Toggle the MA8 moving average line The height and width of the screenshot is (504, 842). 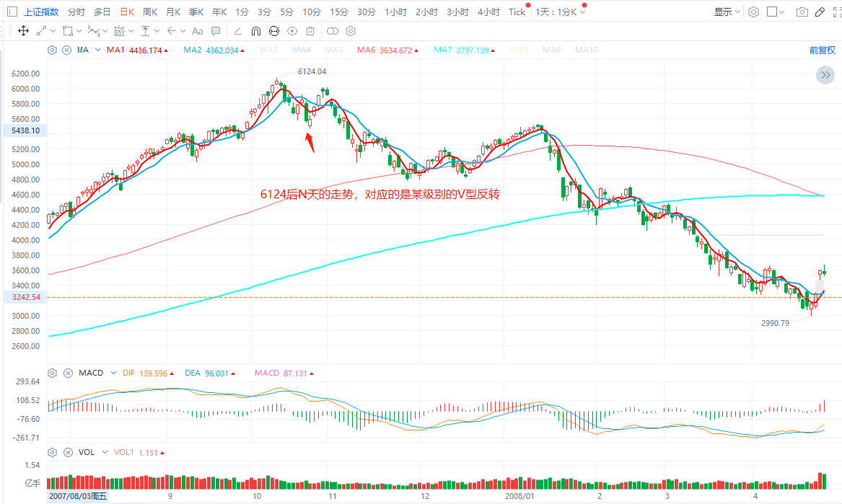coord(519,50)
